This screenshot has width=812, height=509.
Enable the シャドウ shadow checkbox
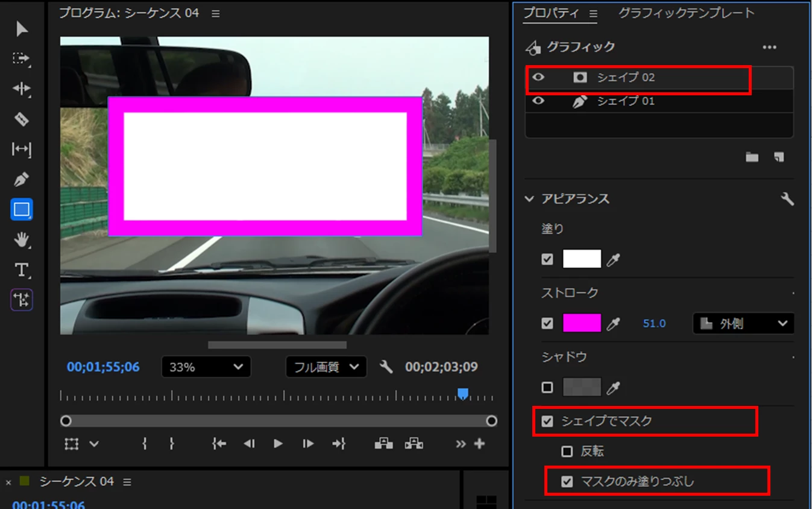pyautogui.click(x=547, y=387)
